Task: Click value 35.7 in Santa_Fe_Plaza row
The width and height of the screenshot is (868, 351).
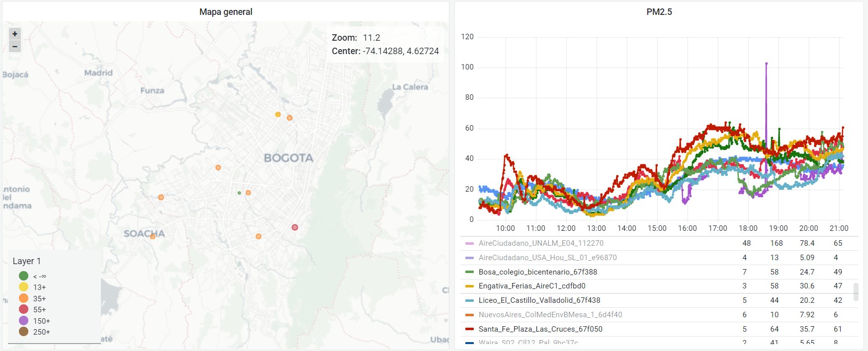Action: pos(807,329)
